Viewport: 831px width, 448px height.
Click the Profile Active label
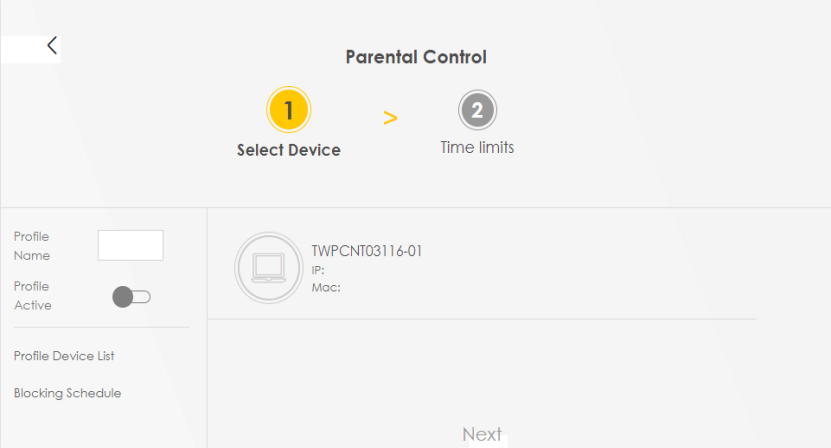pos(32,296)
